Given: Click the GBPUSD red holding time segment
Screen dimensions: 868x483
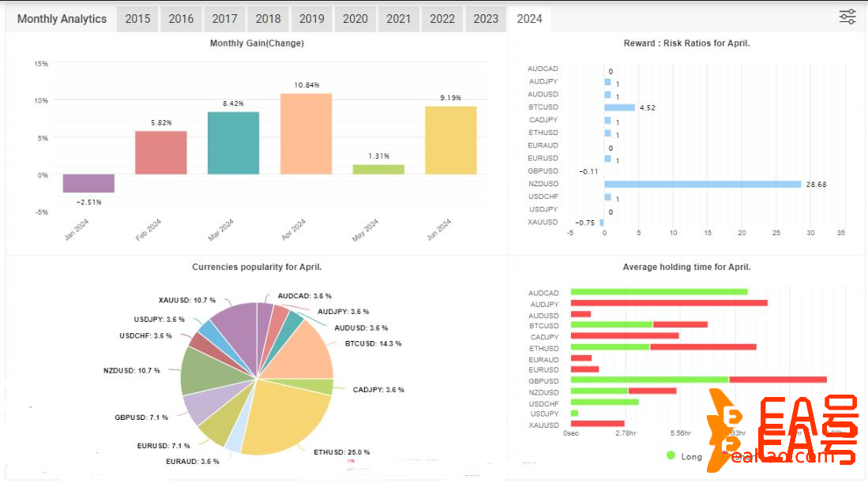Looking at the screenshot, I should (x=778, y=380).
